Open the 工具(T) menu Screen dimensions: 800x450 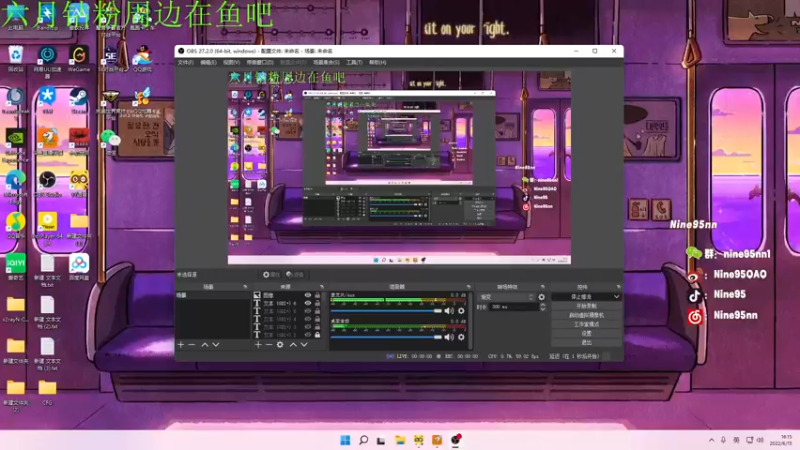[x=354, y=62]
